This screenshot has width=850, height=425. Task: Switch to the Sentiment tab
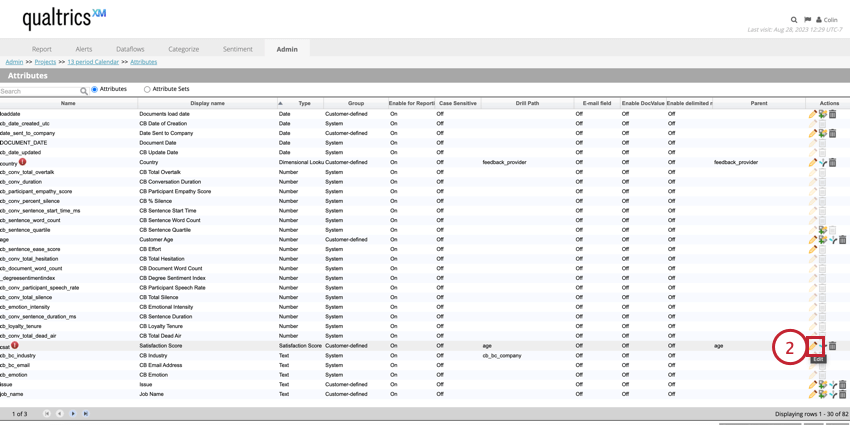(237, 49)
